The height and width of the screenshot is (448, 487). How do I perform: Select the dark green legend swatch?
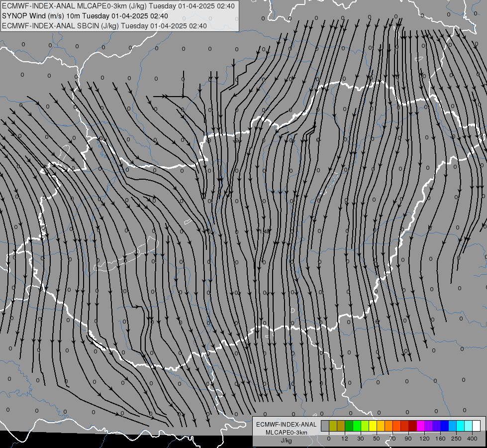[x=349, y=426]
